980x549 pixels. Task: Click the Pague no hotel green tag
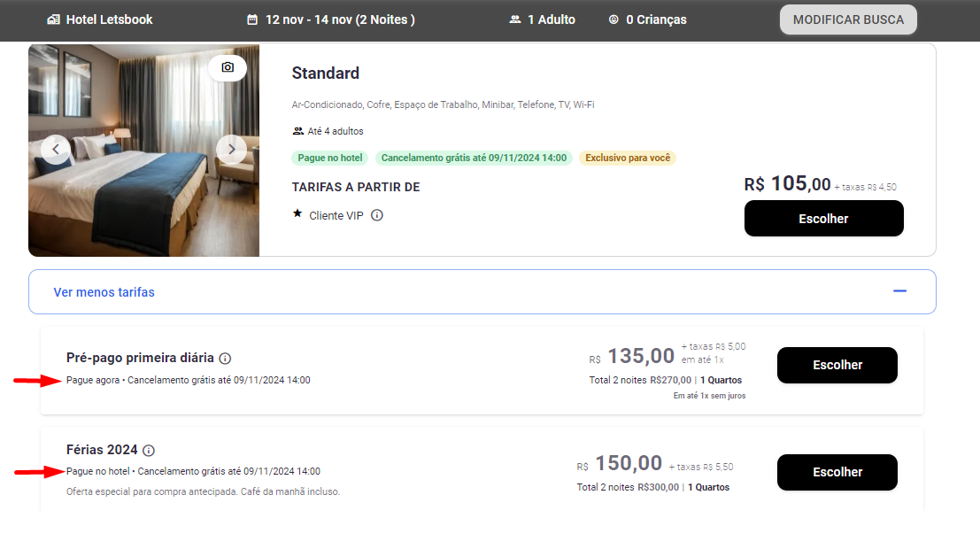point(330,159)
